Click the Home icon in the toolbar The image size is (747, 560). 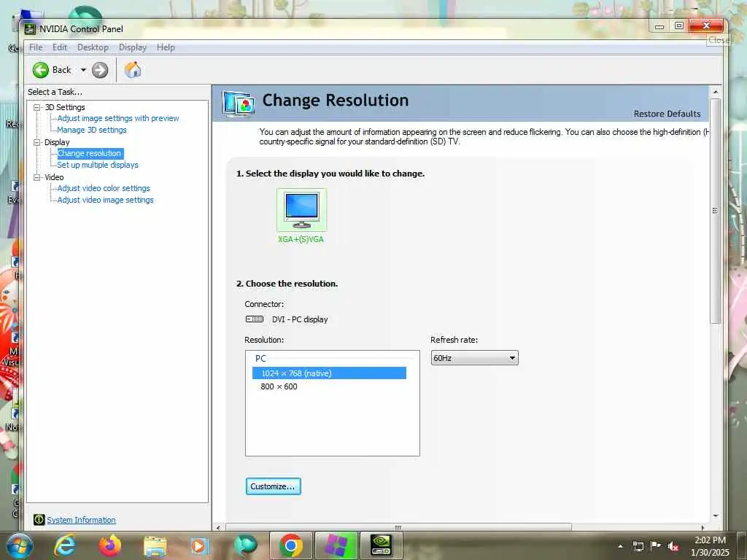[x=133, y=70]
